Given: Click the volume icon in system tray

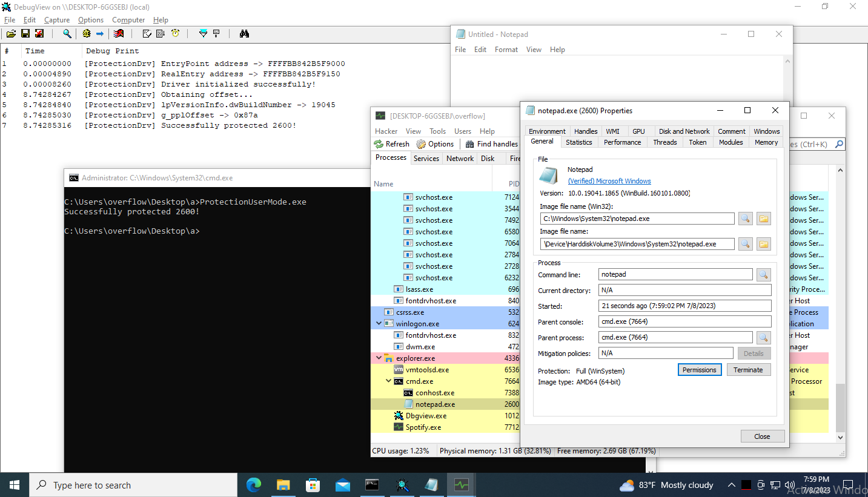Looking at the screenshot, I should (x=790, y=485).
